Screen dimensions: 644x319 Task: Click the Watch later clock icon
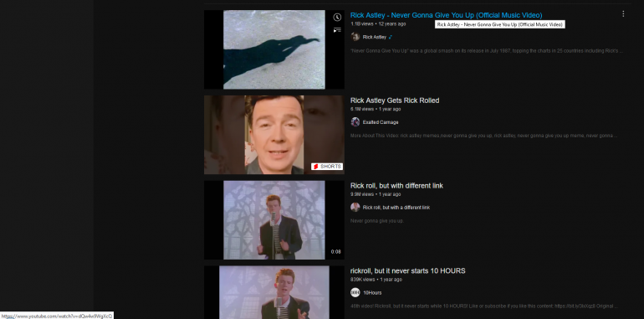(337, 18)
